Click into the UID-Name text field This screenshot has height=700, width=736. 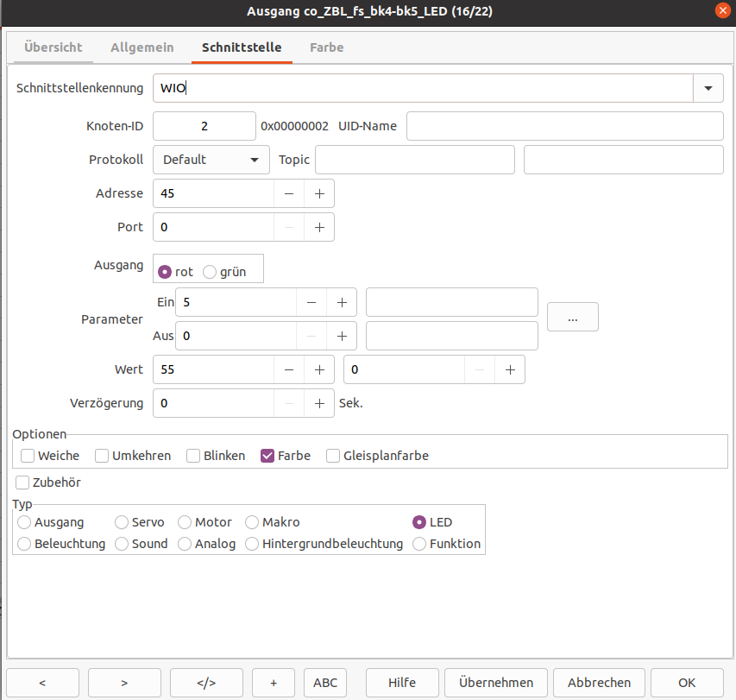tap(564, 126)
